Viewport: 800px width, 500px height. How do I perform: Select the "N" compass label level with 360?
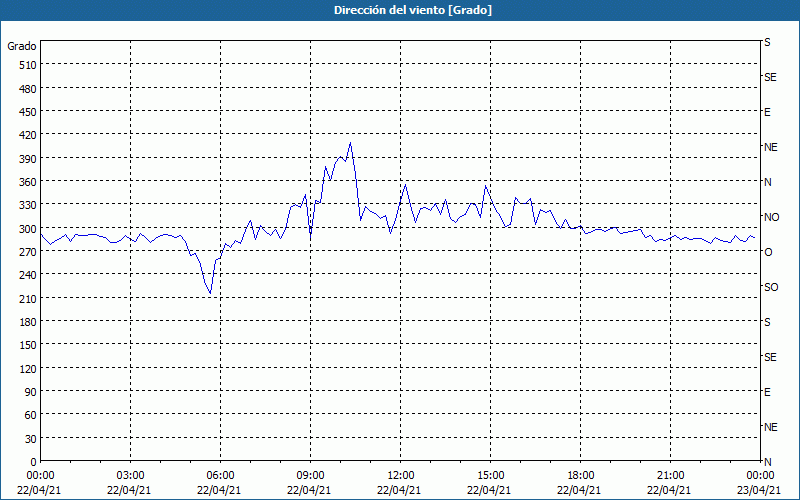pos(767,182)
